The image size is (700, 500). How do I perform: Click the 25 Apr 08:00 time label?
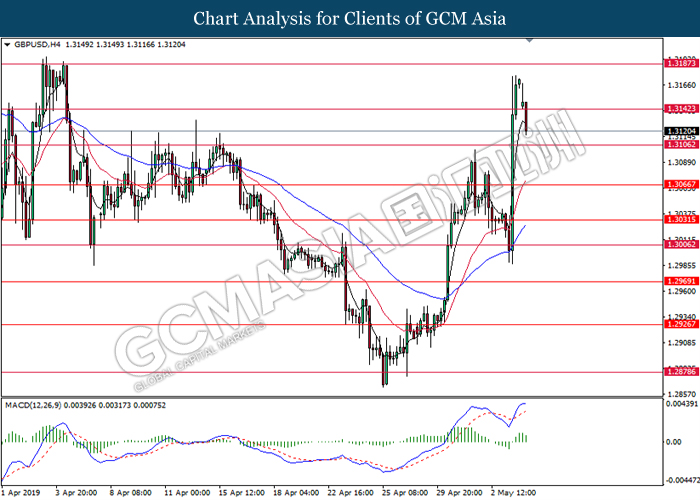coord(405,493)
